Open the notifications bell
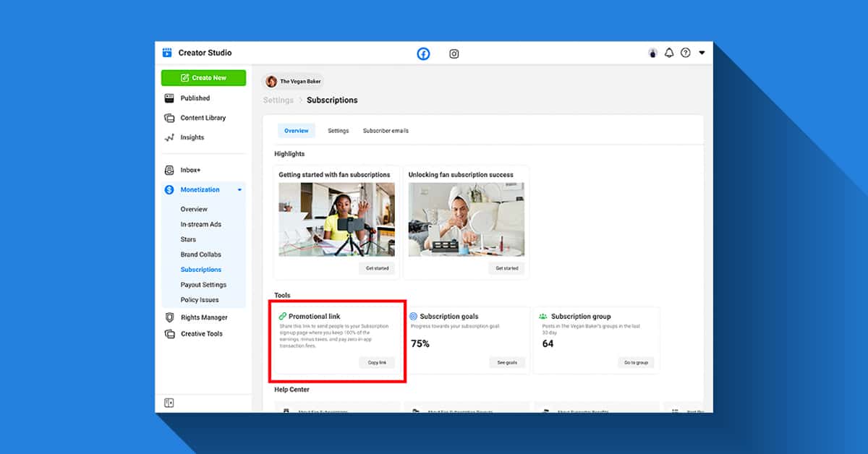This screenshot has width=868, height=454. (x=669, y=53)
